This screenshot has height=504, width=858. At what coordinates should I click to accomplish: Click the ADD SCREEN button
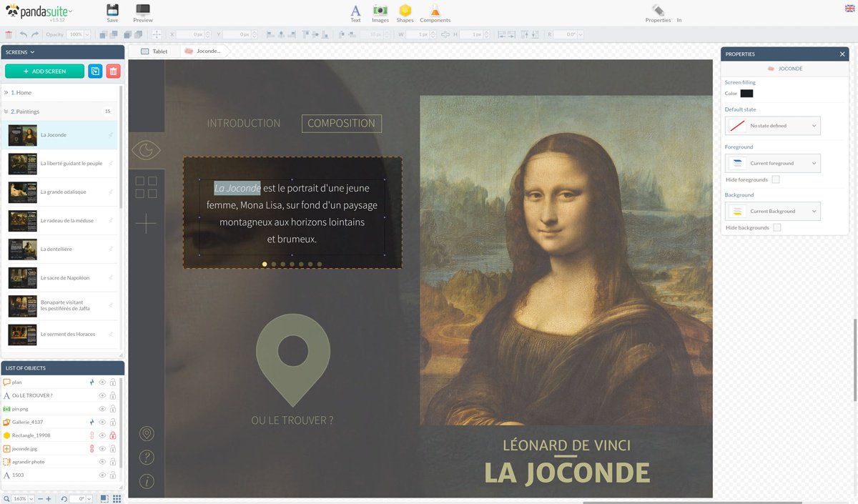44,71
